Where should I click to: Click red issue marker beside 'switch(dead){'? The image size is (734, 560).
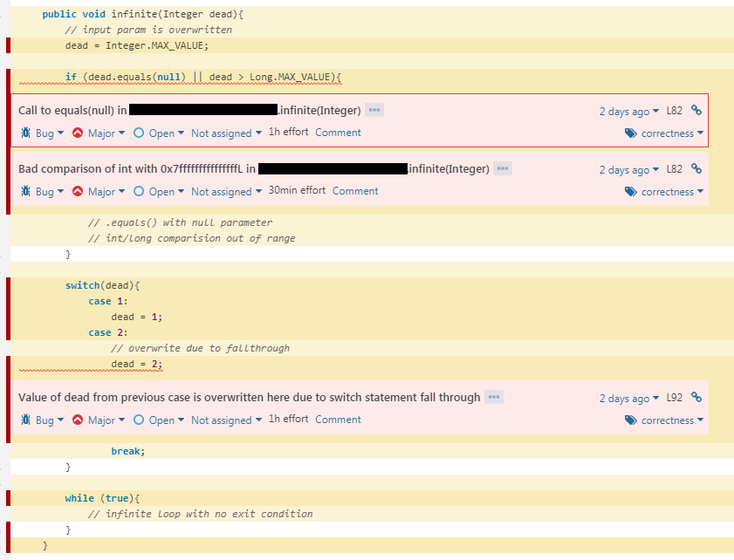(8, 309)
